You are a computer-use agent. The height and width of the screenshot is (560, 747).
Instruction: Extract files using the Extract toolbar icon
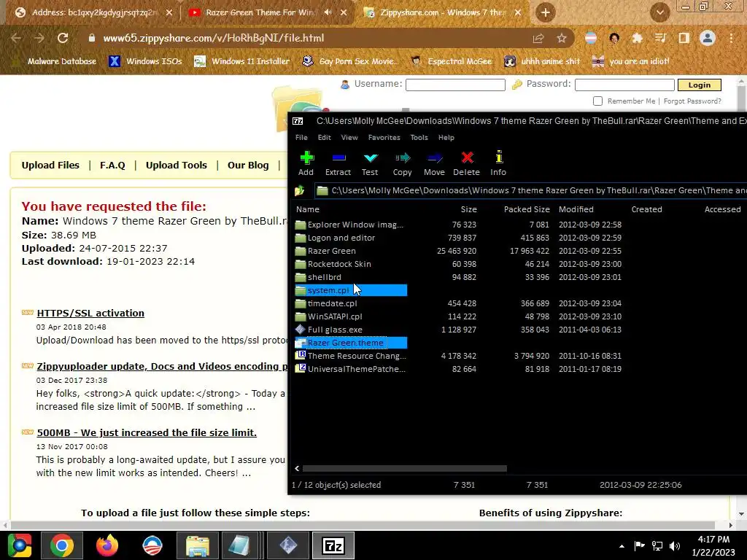338,163
